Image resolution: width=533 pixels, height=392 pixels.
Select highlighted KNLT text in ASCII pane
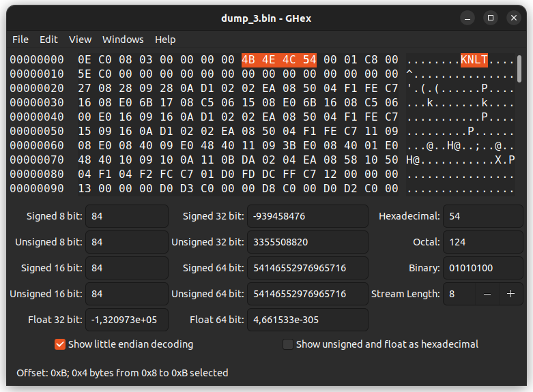coord(474,60)
